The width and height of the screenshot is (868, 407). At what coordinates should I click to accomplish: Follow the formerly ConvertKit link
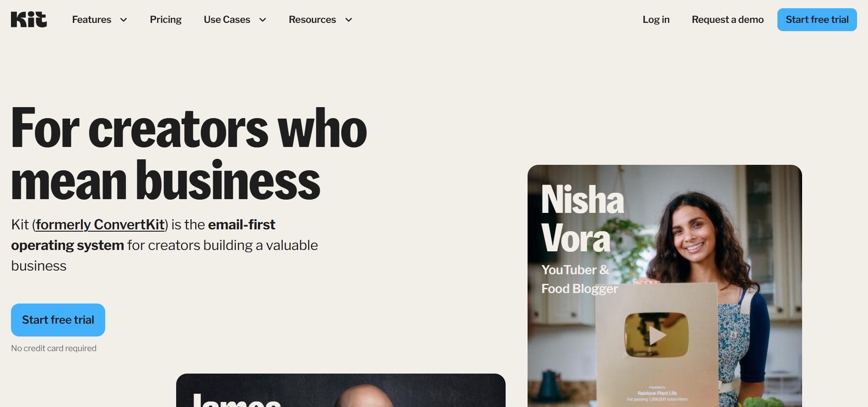(100, 225)
